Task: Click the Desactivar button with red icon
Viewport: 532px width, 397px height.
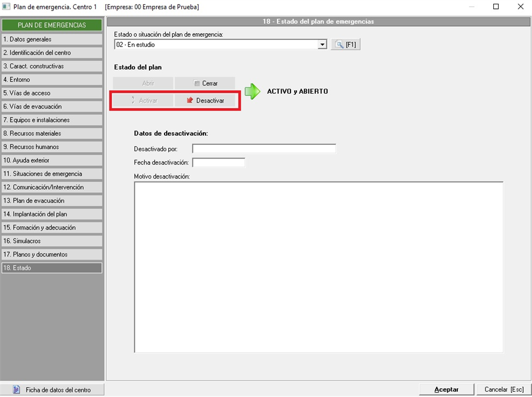Action: [x=205, y=100]
